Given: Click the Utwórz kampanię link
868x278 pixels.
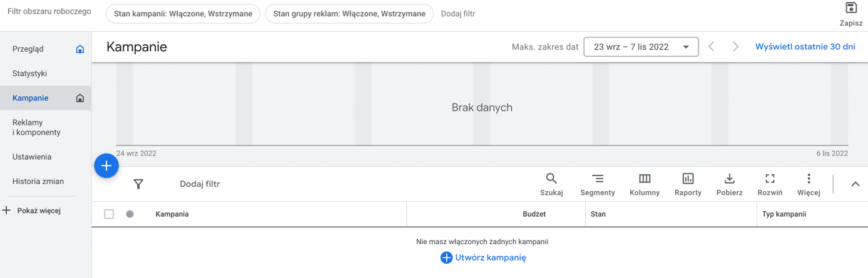Looking at the screenshot, I should click(x=483, y=257).
